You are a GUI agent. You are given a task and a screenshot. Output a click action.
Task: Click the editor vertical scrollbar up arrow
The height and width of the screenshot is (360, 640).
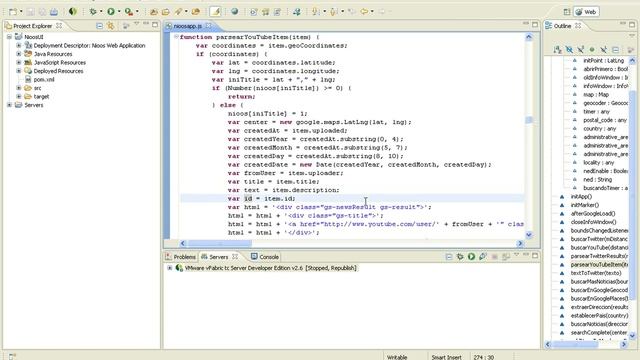point(529,37)
